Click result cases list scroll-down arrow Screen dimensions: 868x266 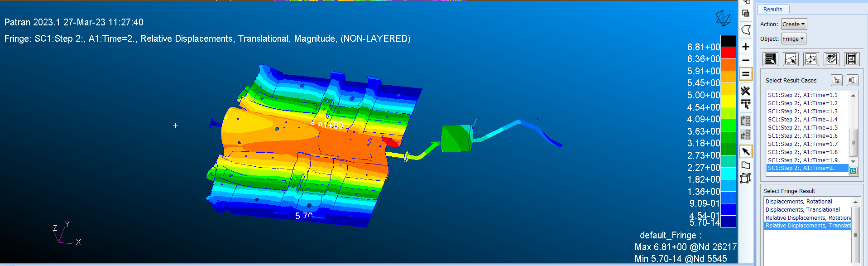(854, 161)
